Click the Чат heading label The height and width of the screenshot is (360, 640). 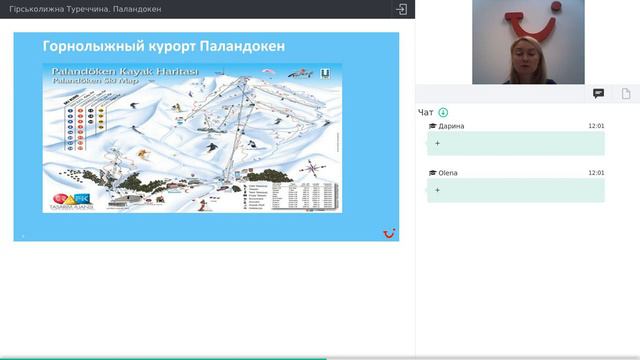[426, 113]
